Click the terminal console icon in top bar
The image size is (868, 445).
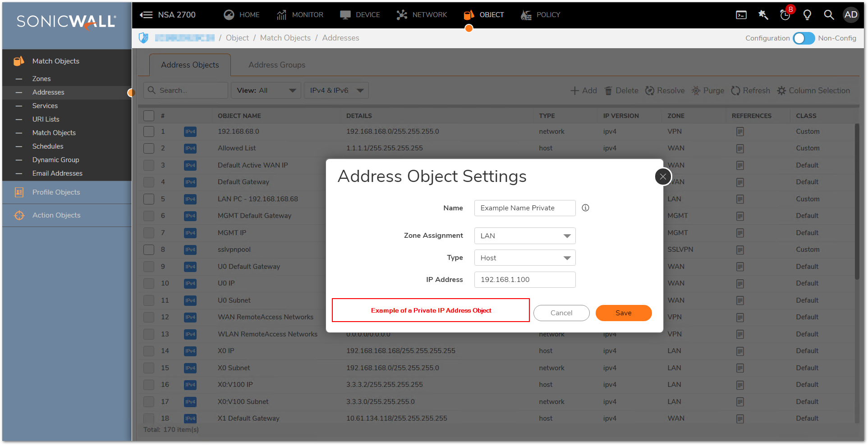(x=741, y=15)
